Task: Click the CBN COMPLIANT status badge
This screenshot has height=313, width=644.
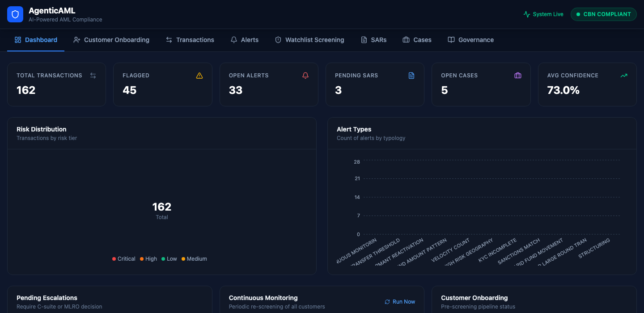Action: [604, 14]
